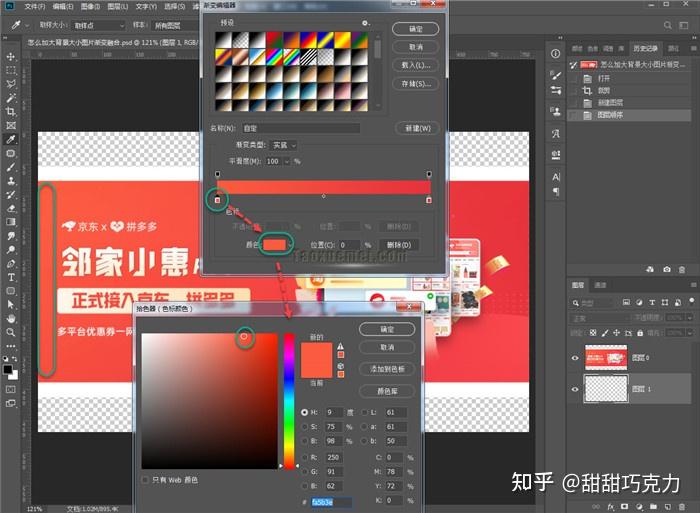The height and width of the screenshot is (513, 700).
Task: Add layer style fx icon
Action: point(610,507)
